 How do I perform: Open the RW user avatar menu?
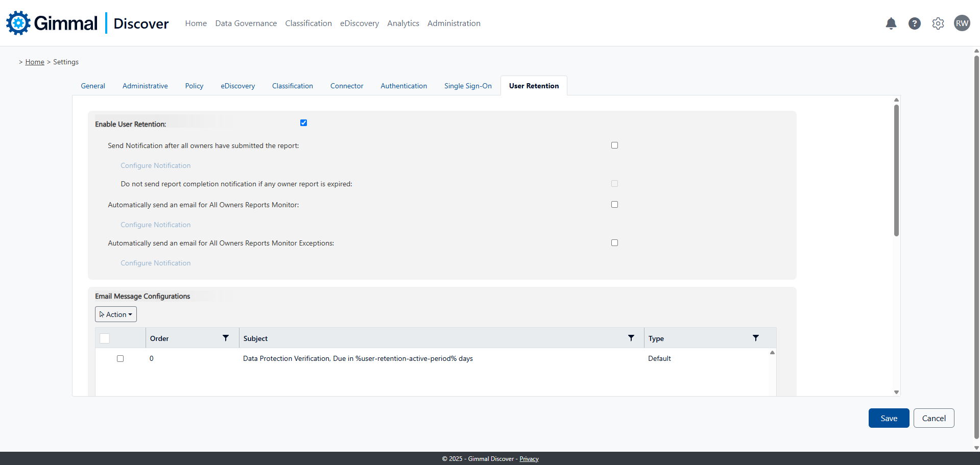tap(962, 23)
